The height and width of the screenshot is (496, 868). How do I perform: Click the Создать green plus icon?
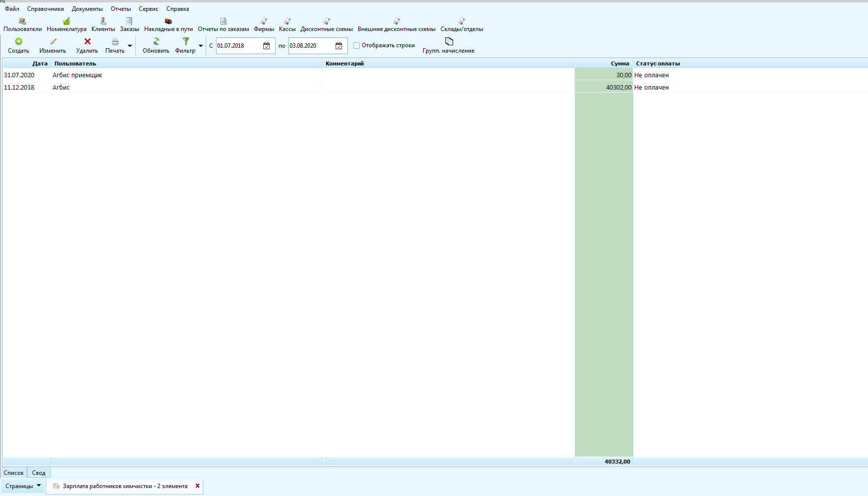(19, 41)
